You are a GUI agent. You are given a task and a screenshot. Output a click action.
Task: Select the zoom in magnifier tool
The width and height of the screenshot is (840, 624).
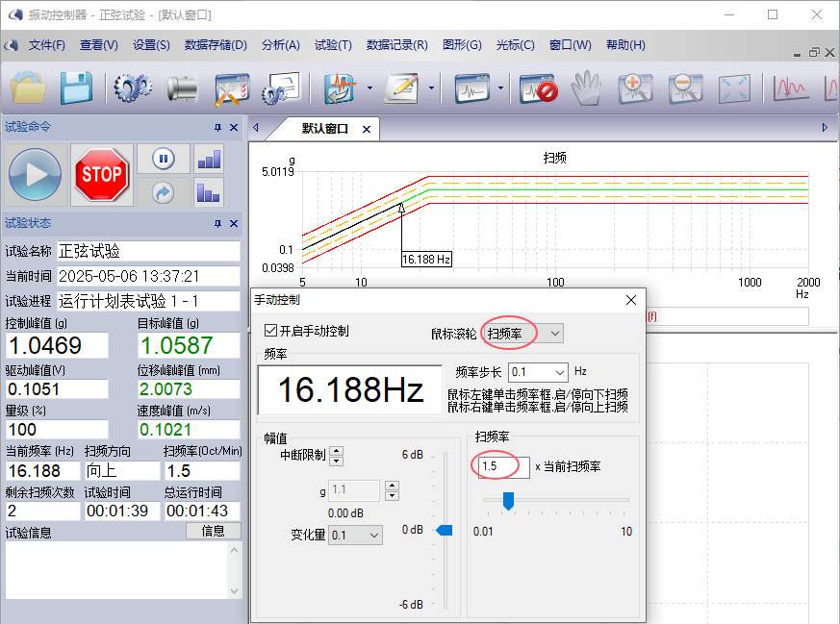tap(635, 88)
